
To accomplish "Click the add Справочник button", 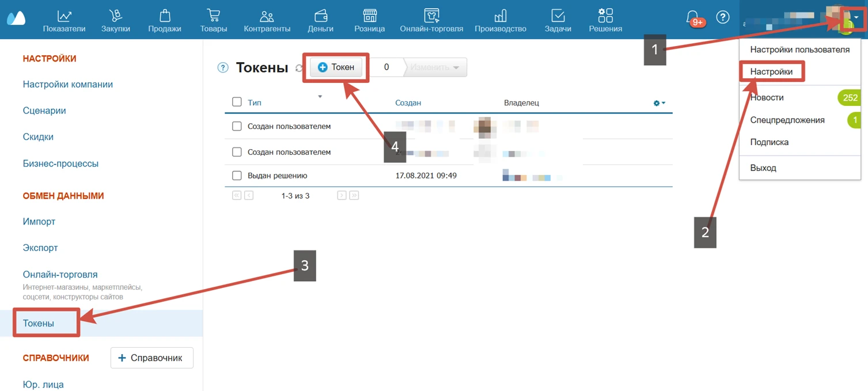I will (x=151, y=358).
